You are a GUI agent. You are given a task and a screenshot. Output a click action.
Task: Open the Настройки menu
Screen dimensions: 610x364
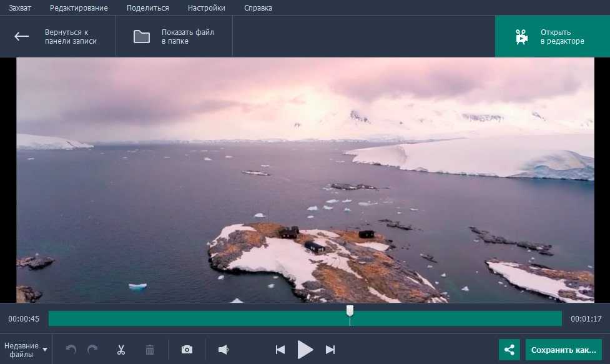point(206,8)
